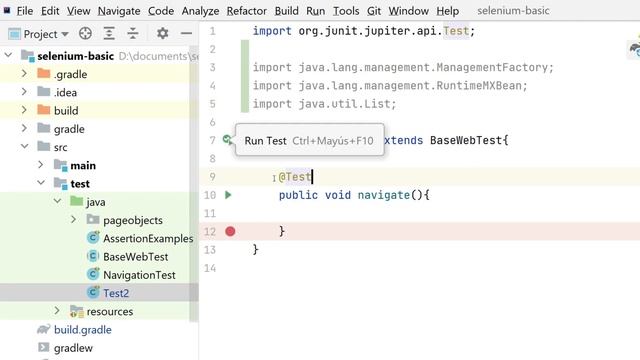Open the Analyze menu
Image resolution: width=640 pixels, height=360 pixels.
[x=200, y=11]
